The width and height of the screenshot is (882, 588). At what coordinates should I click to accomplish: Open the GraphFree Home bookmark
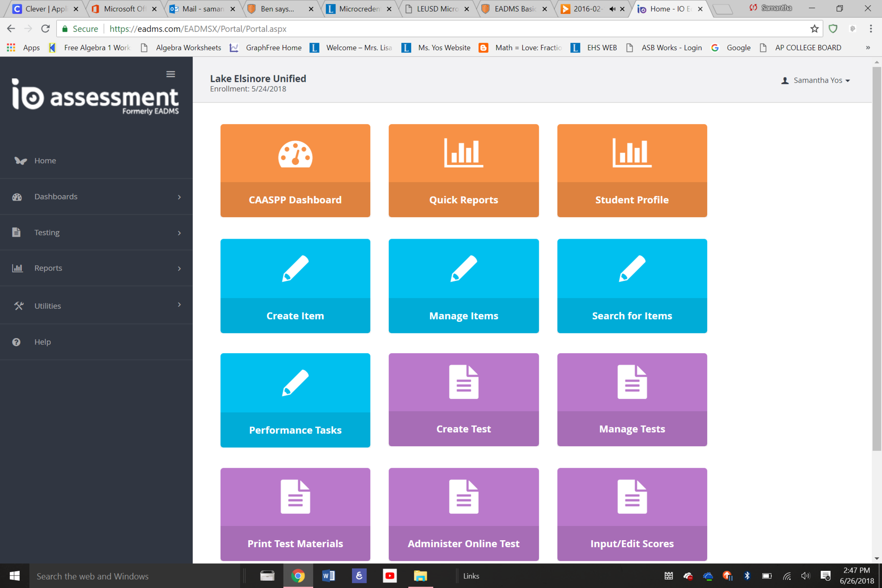[273, 48]
